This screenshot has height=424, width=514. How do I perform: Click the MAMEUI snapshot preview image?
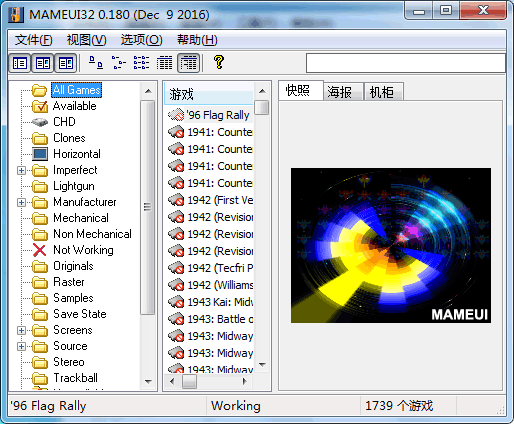tap(391, 245)
